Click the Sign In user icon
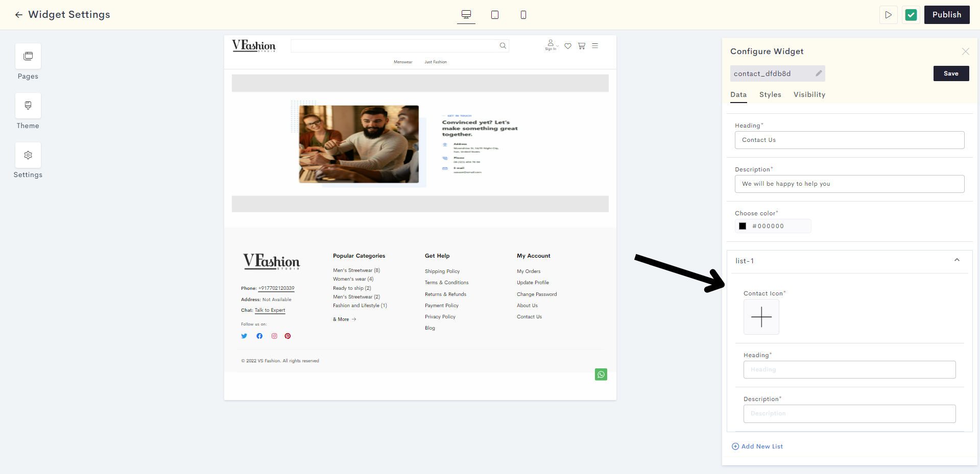Viewport: 980px width, 474px height. tap(551, 45)
